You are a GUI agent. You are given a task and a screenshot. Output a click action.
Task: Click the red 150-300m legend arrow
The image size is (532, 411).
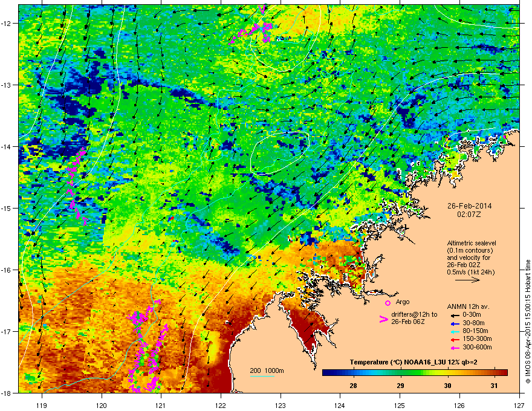(x=454, y=340)
